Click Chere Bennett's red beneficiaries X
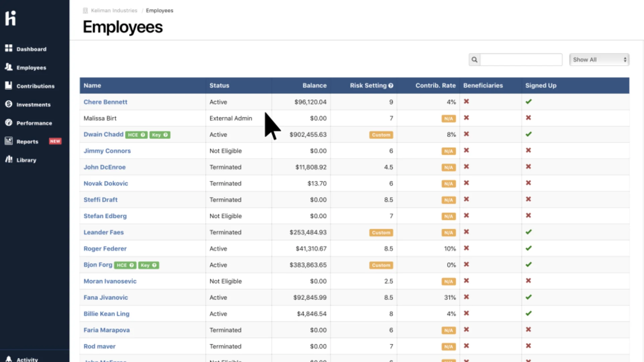The width and height of the screenshot is (644, 362). point(466,102)
